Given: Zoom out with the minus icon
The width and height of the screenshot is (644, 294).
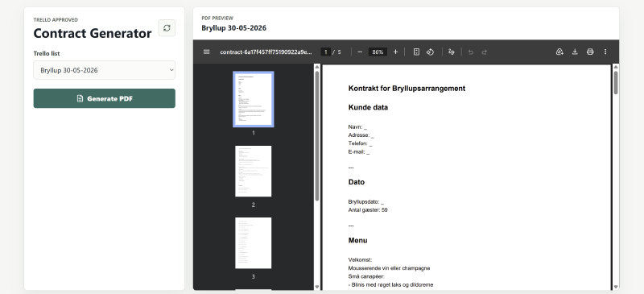Looking at the screenshot, I should pos(360,52).
